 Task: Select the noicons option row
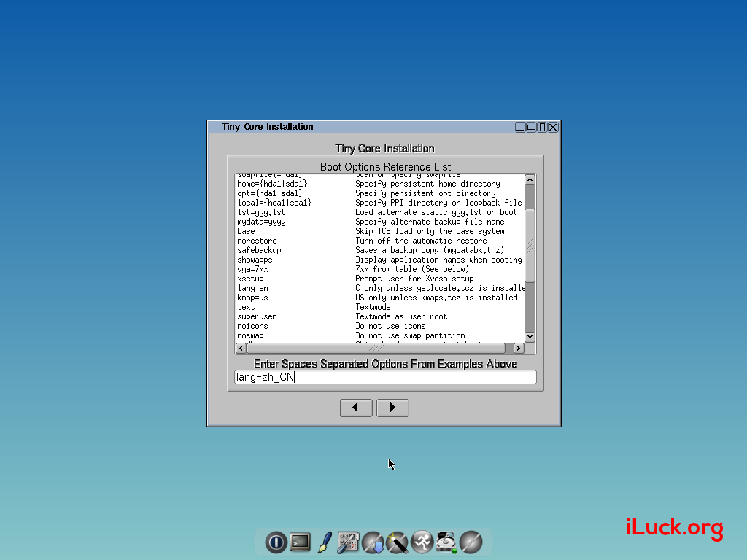coord(379,327)
